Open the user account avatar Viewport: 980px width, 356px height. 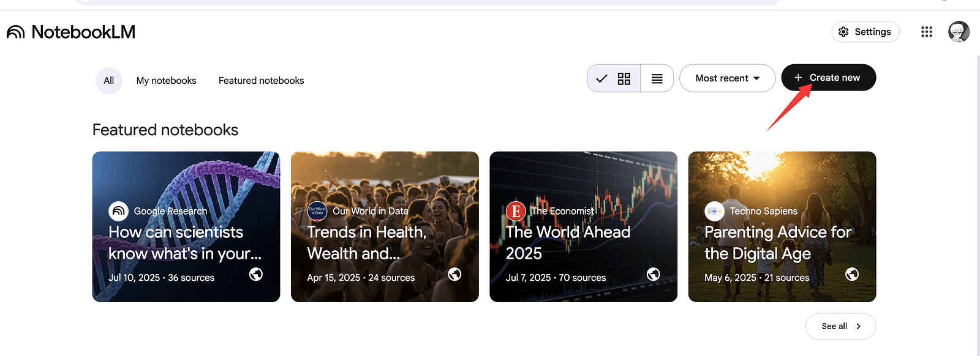click(x=959, y=32)
